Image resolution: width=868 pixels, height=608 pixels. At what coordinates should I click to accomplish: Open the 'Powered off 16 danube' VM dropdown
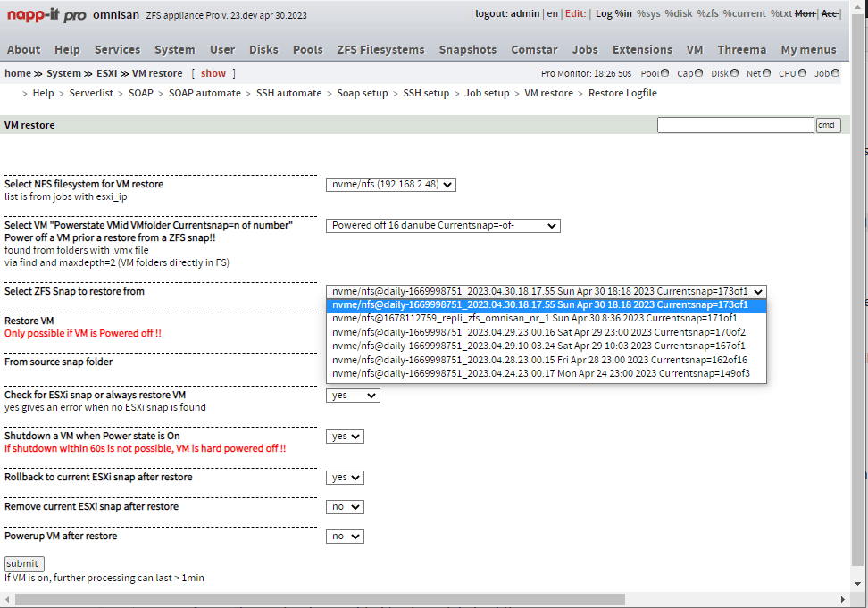coord(443,225)
